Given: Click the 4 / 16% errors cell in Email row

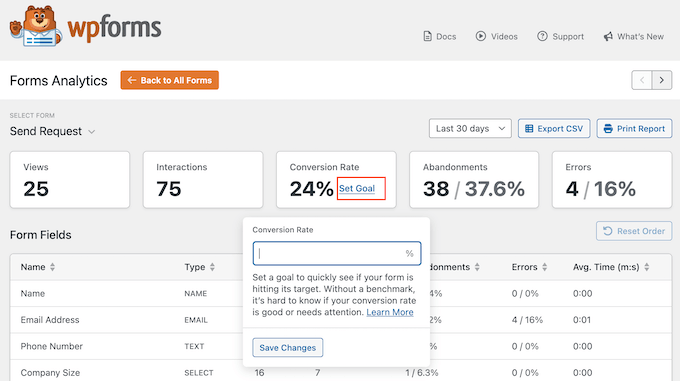Looking at the screenshot, I should (x=527, y=320).
